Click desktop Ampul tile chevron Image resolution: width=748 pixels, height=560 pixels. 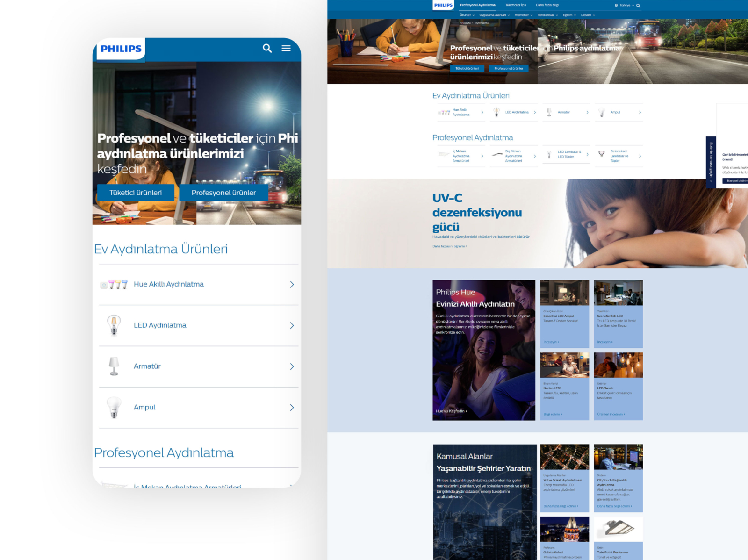click(x=640, y=112)
